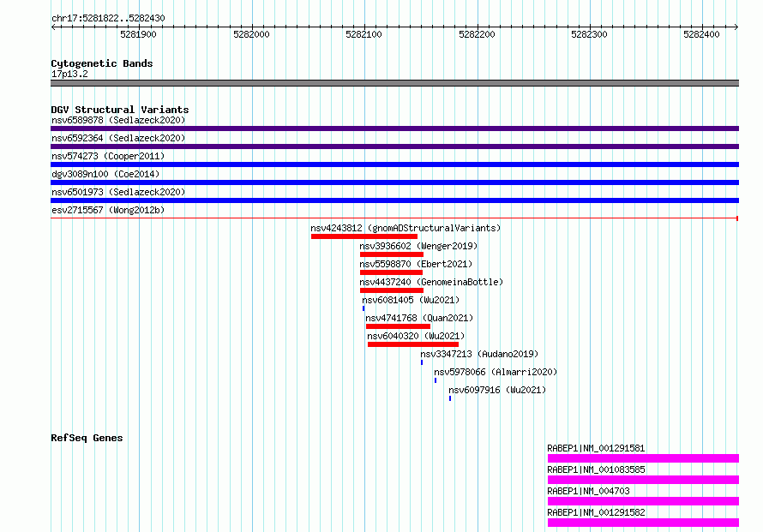Click ruler position 5282100
This screenshot has height=532, width=763.
pos(363,34)
